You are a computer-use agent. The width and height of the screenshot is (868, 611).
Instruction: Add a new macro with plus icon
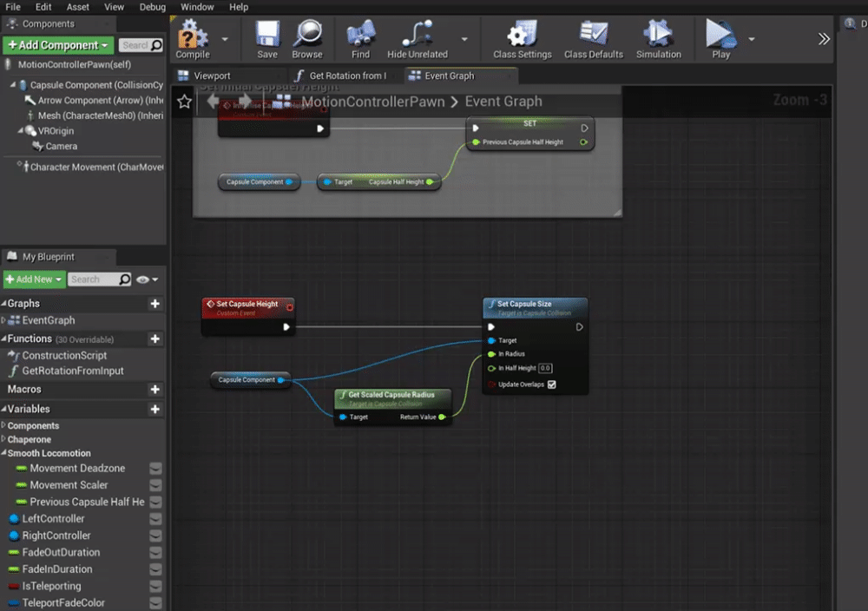[155, 390]
